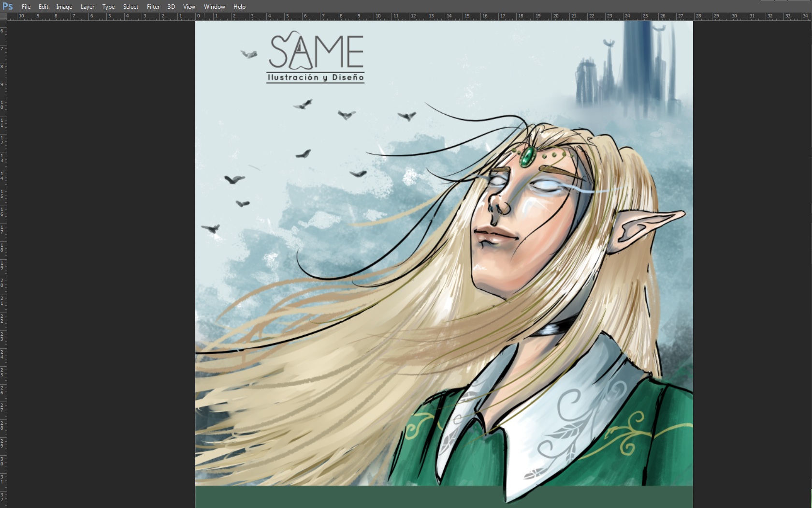
Task: Click the Photoshop Ps logo icon
Action: coord(7,6)
